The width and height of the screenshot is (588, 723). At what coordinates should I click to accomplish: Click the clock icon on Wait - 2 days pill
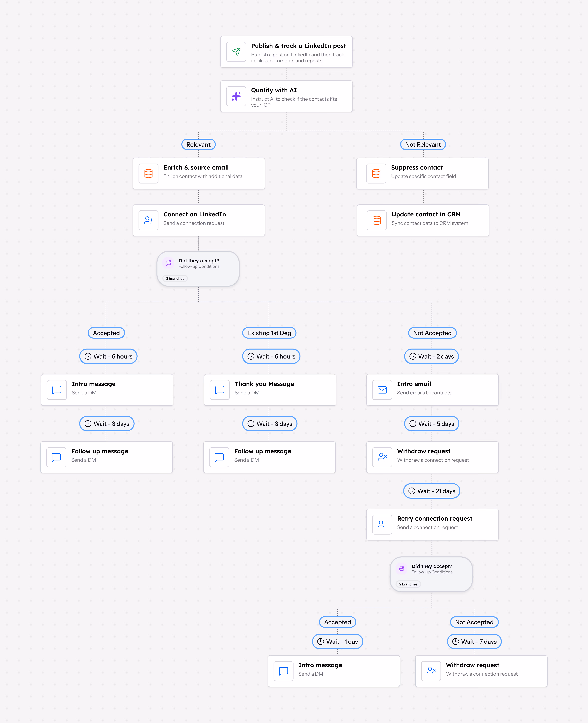(x=413, y=356)
